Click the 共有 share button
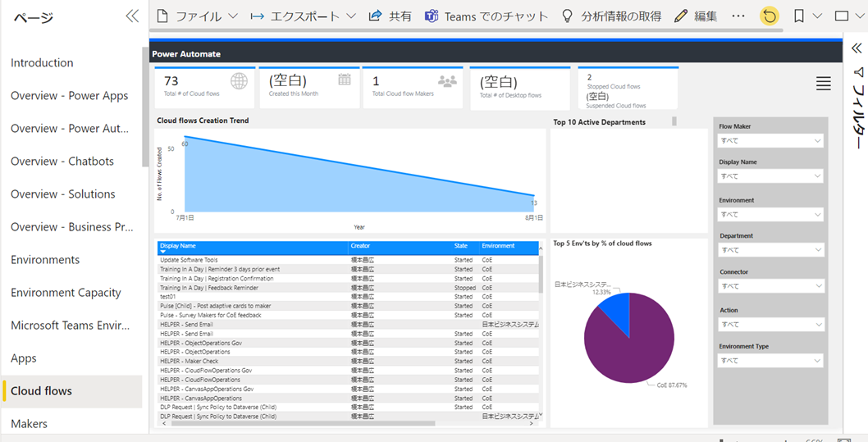 click(391, 16)
